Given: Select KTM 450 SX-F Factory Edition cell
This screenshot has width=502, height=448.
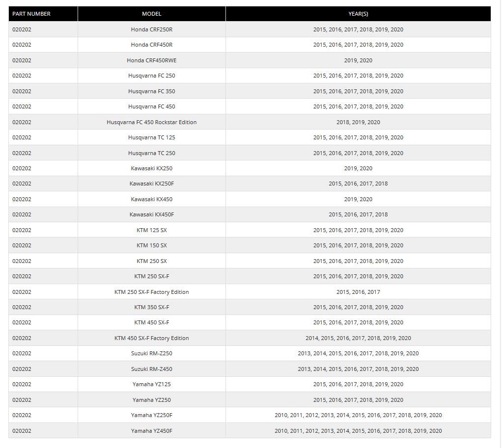Looking at the screenshot, I should [151, 338].
